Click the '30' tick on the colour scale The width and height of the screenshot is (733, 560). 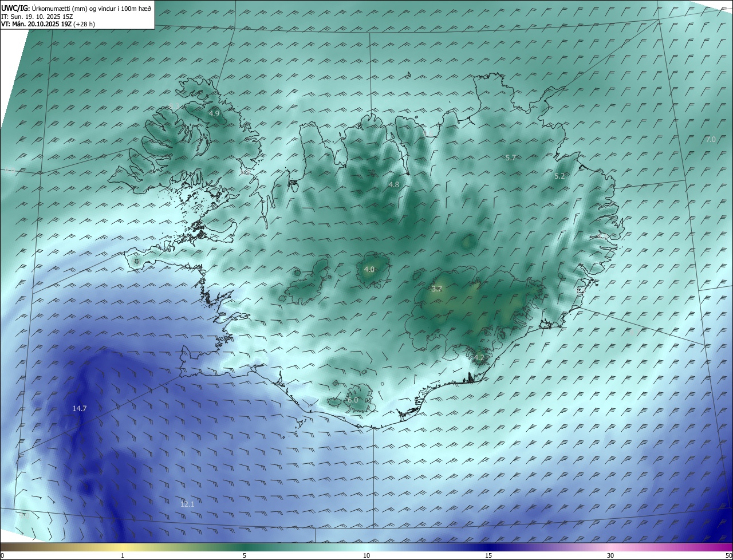click(610, 555)
